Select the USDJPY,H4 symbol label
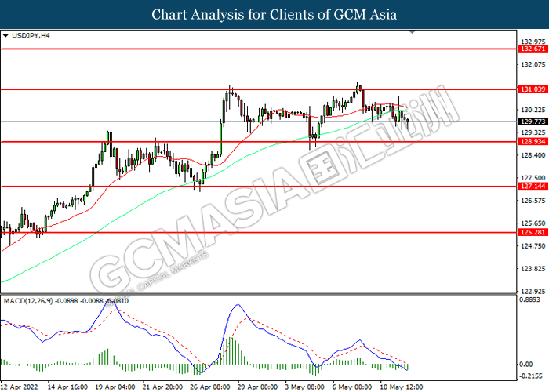 click(x=31, y=35)
